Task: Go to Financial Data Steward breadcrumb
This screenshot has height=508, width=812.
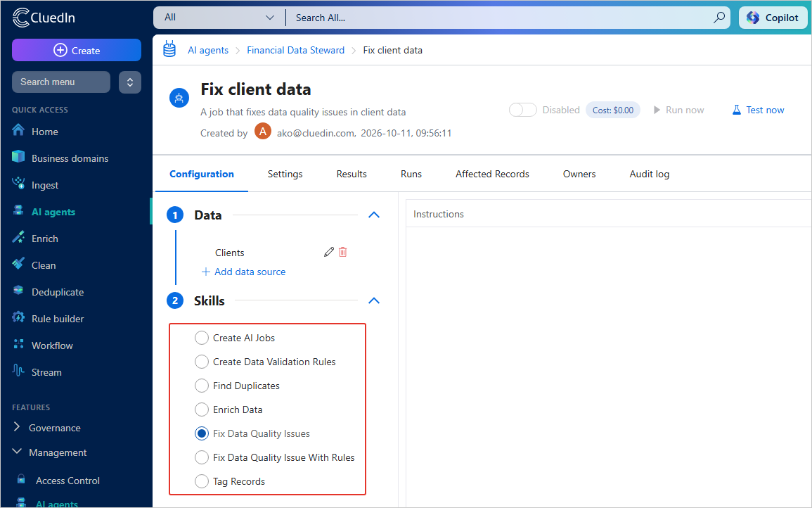Action: (296, 50)
